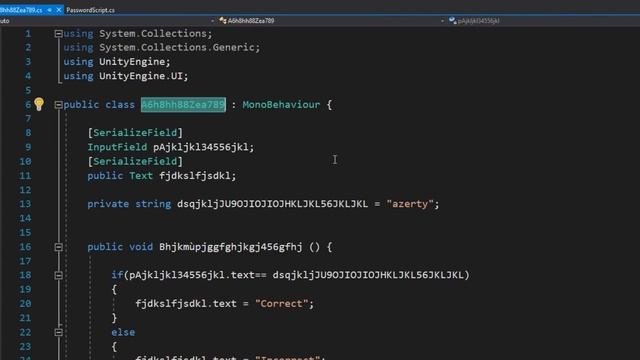
Task: Click the class keyword on line 6
Action: (x=120, y=104)
